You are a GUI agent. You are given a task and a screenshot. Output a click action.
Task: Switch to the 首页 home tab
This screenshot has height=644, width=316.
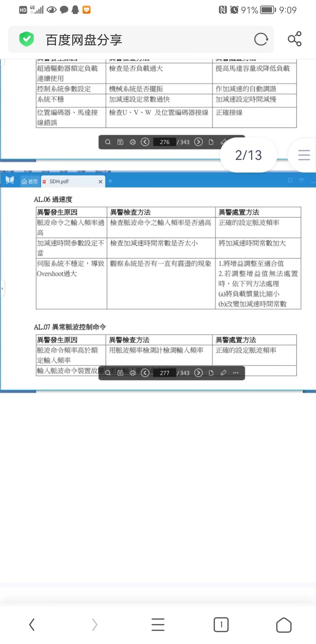(x=30, y=182)
